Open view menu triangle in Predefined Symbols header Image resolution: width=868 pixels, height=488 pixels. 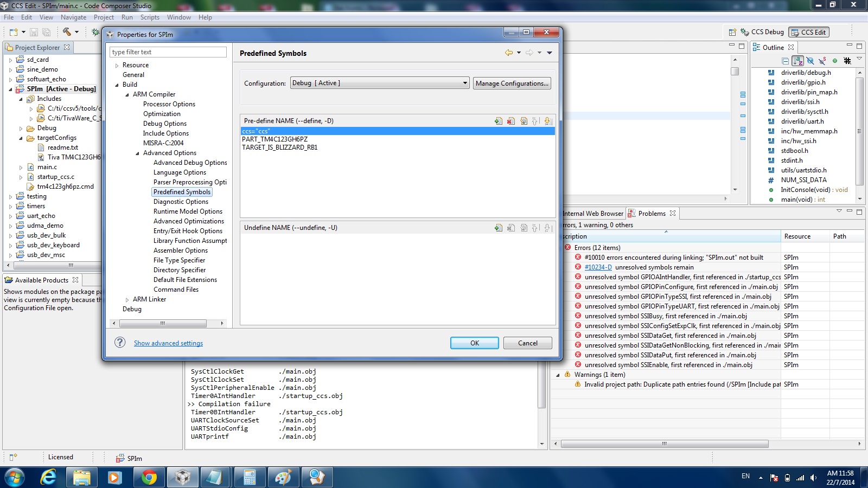549,53
